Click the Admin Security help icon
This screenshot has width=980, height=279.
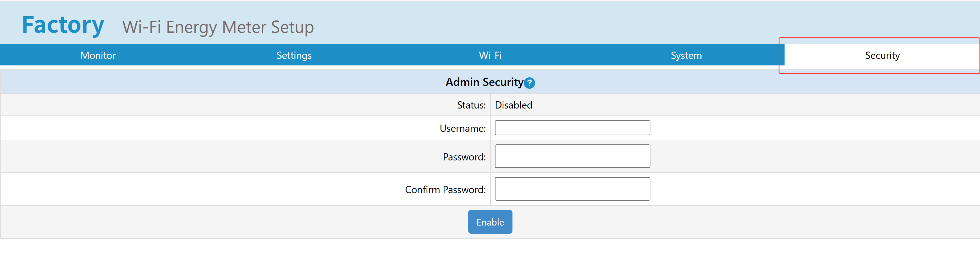pos(529,83)
